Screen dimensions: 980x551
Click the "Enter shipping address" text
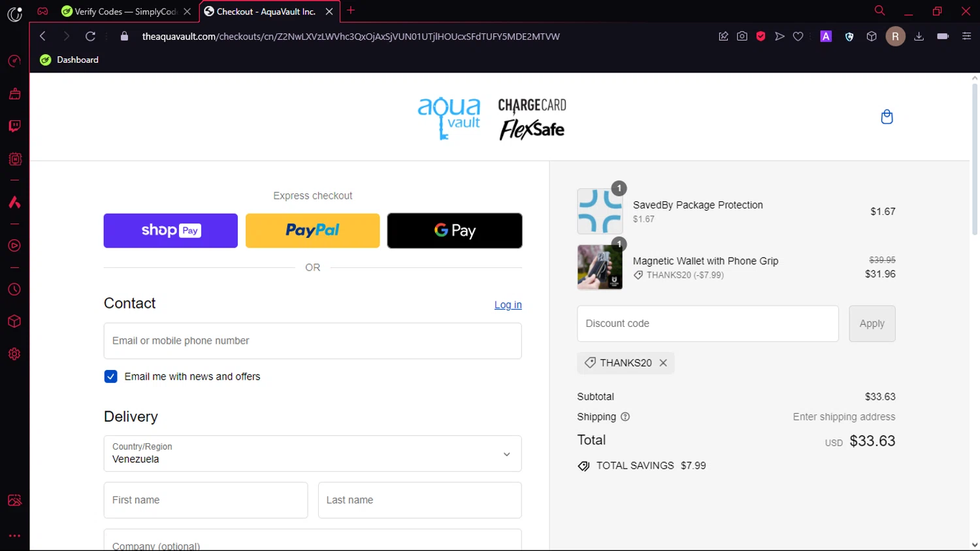pos(844,417)
